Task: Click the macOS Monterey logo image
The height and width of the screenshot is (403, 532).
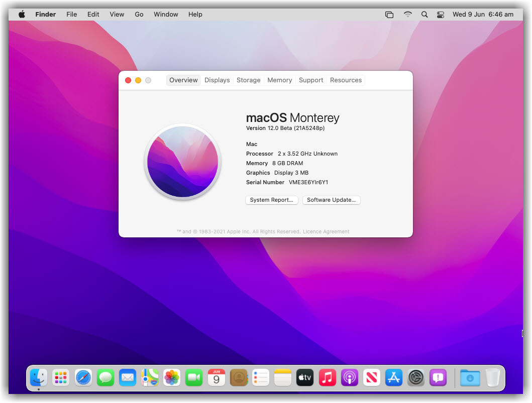Action: [183, 162]
